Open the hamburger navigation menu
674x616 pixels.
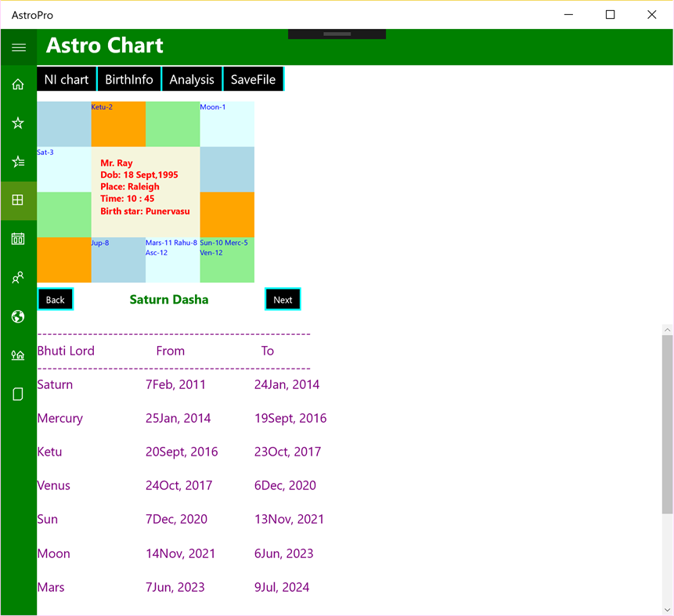tap(18, 47)
